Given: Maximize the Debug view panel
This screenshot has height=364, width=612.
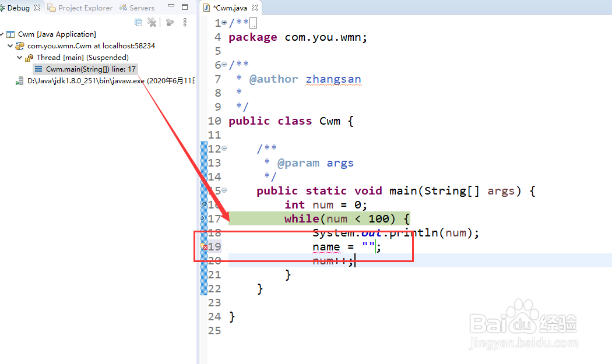Looking at the screenshot, I should pos(185,6).
